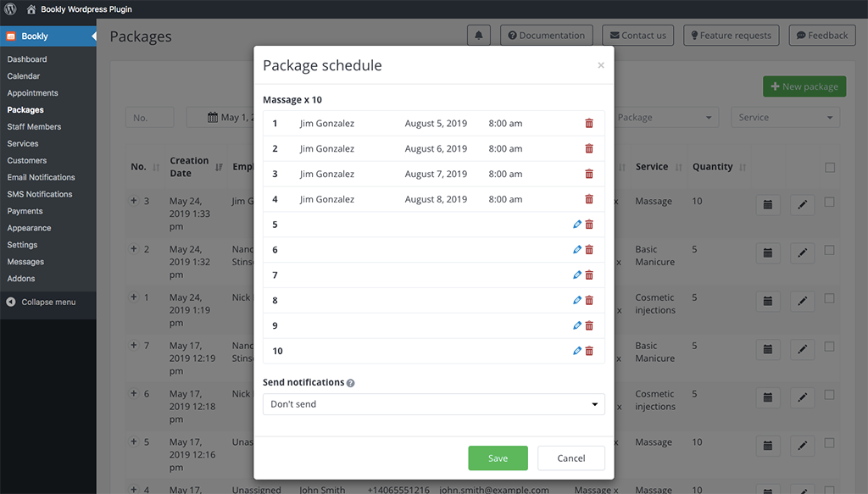The image size is (868, 494).
Task: Delete empty schedule slot 10
Action: point(589,351)
